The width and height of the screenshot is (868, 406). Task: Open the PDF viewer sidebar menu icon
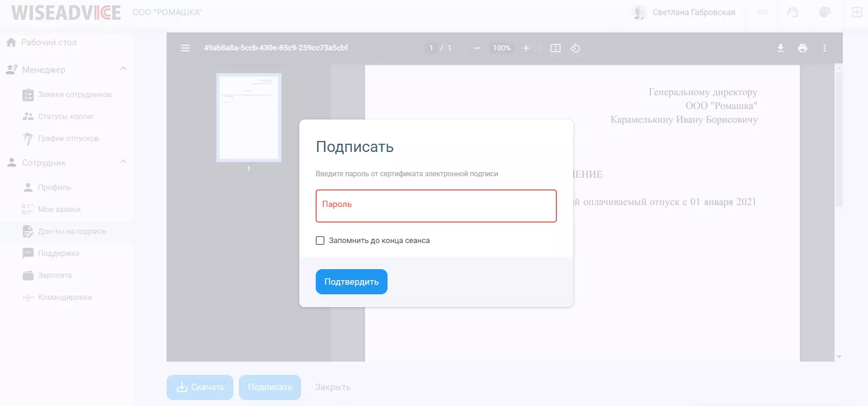[185, 48]
